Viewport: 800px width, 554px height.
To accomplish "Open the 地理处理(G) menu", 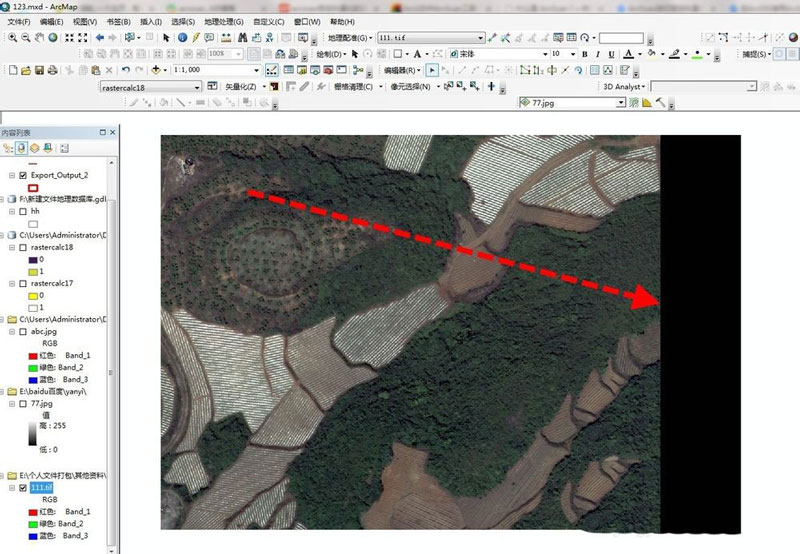I will 223,21.
